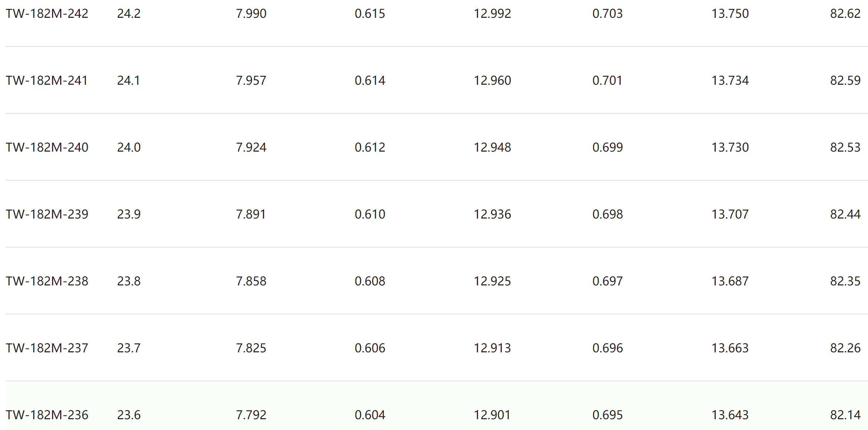
Task: Click the 23.6 value in highlighted row
Action: tap(129, 415)
